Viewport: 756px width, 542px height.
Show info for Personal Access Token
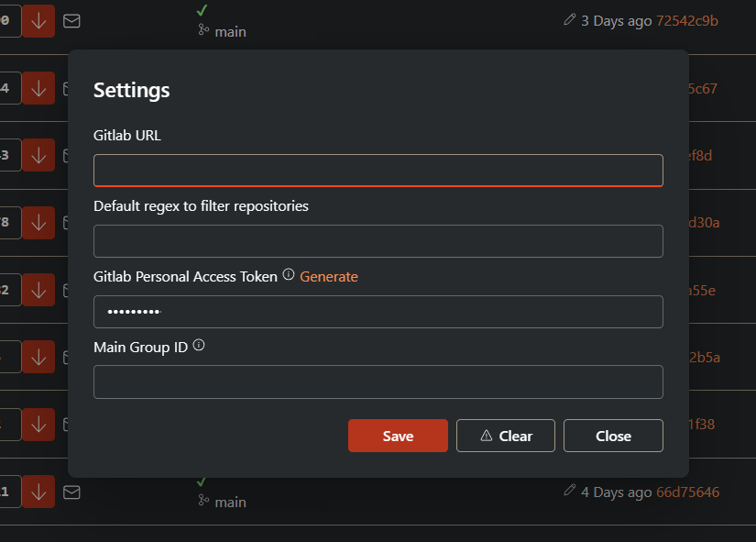click(x=289, y=274)
